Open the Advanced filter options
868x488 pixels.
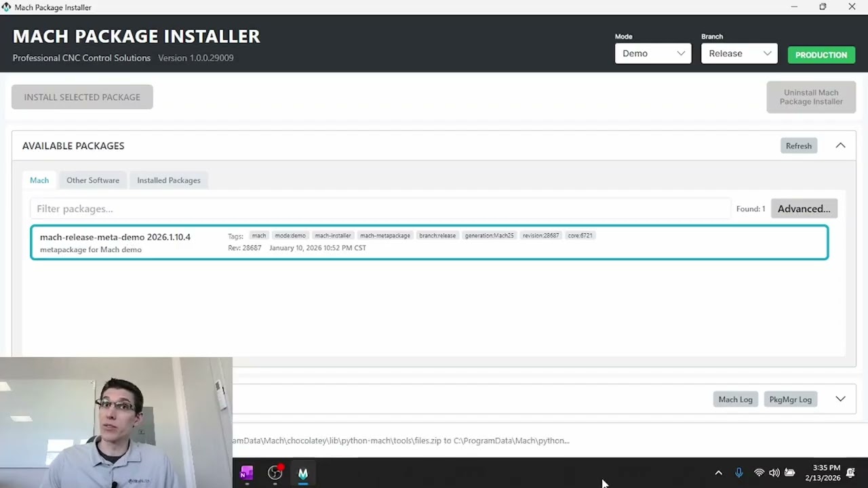[x=804, y=209]
